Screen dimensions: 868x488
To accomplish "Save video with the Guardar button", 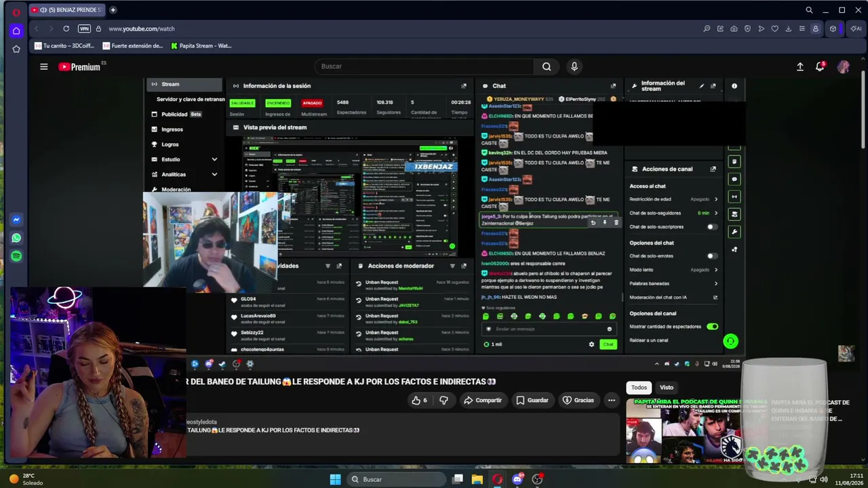I will [532, 401].
